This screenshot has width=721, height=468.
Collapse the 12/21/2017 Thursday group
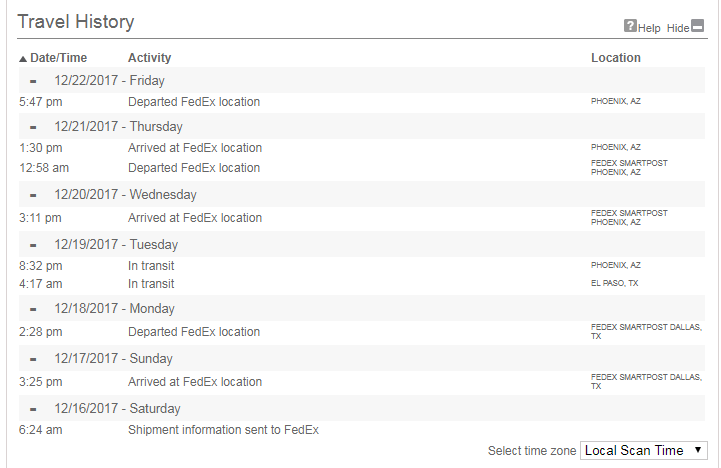point(33,127)
